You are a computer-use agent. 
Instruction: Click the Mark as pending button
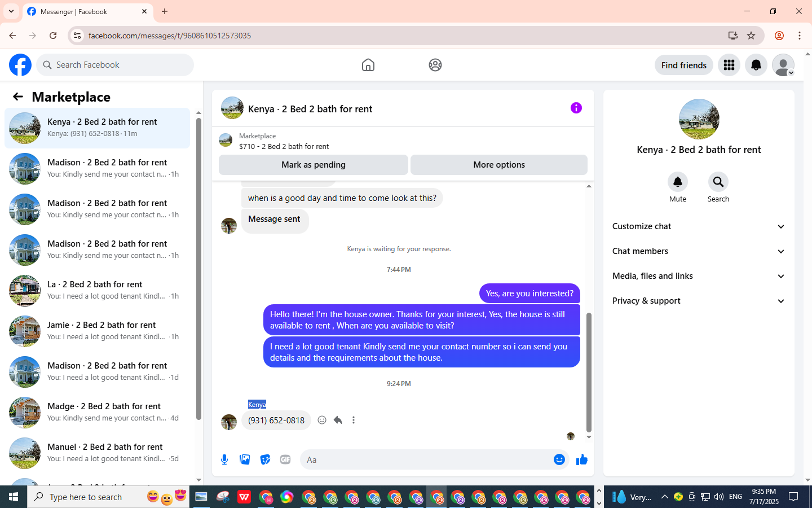coord(314,165)
